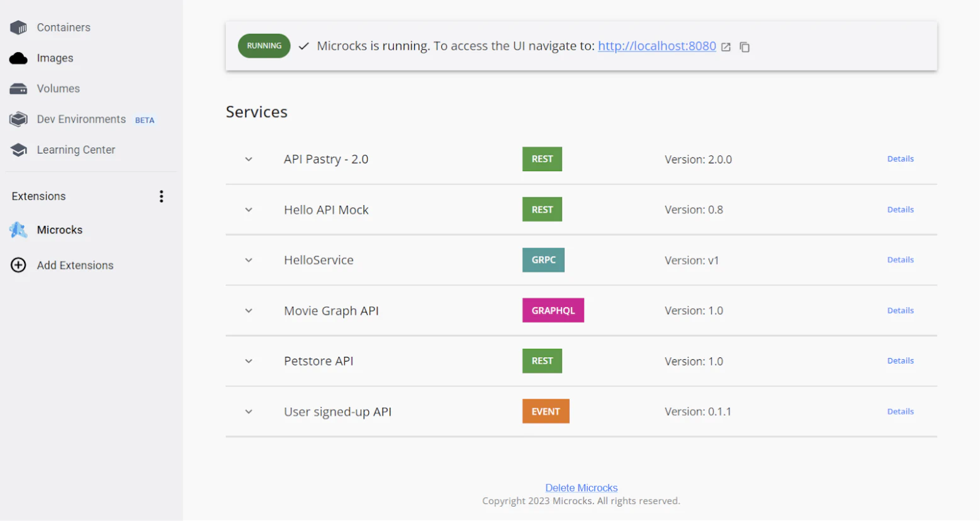Click the green RUNNING status badge
The width and height of the screenshot is (980, 521).
264,46
